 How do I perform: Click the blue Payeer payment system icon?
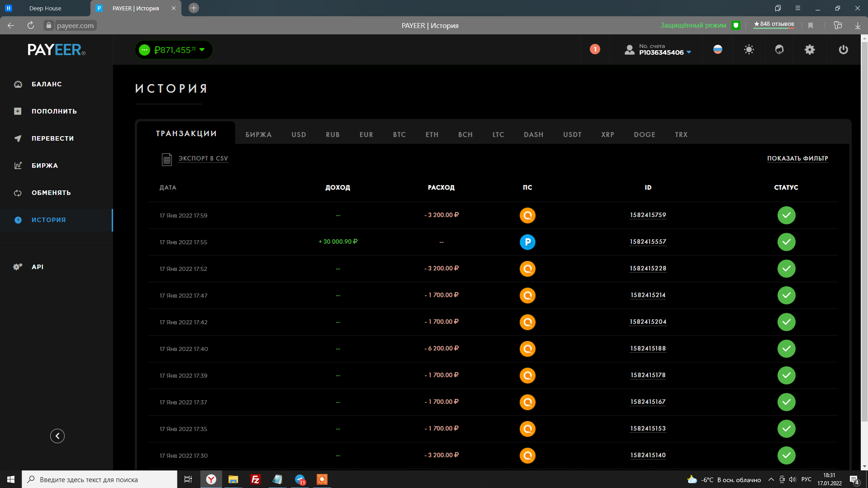(527, 242)
